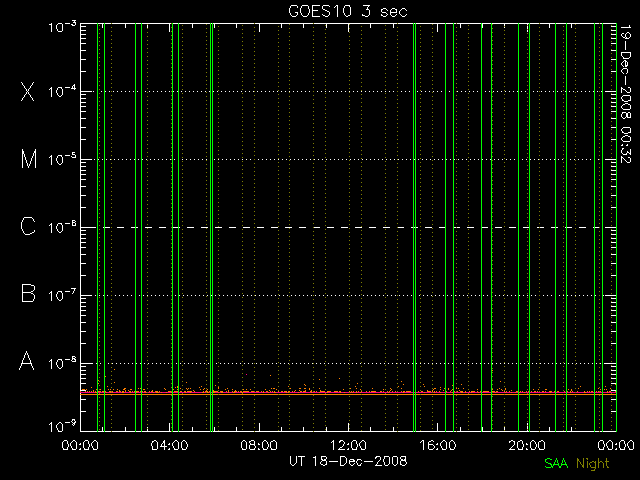Select the B flare class label

click(28, 293)
